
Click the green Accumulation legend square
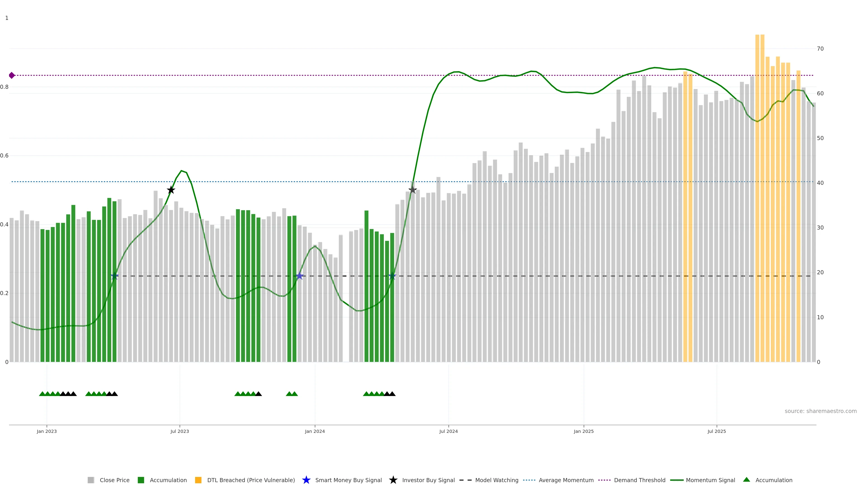(x=141, y=480)
